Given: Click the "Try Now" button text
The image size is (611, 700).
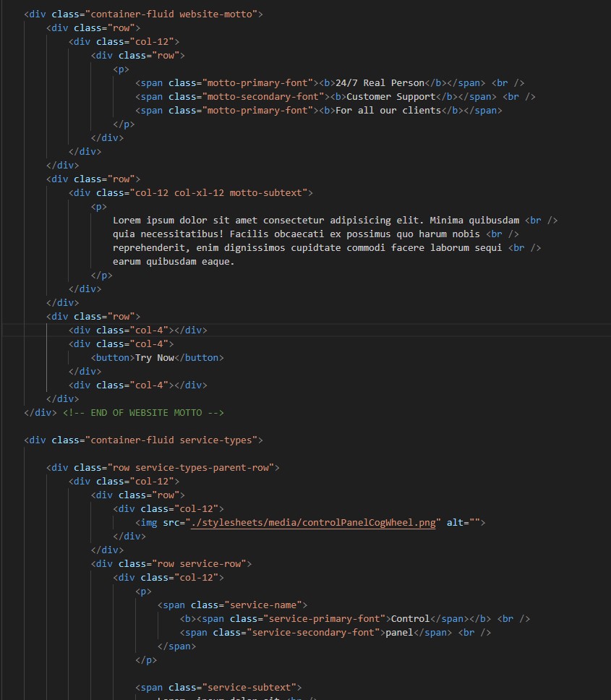Looking at the screenshot, I should click(155, 358).
